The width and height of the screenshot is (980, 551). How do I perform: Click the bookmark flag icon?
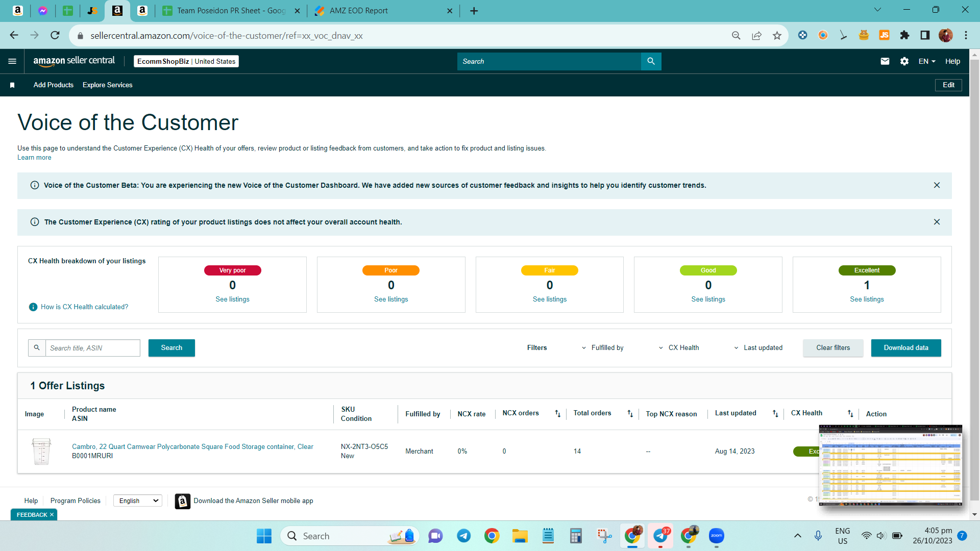click(12, 85)
